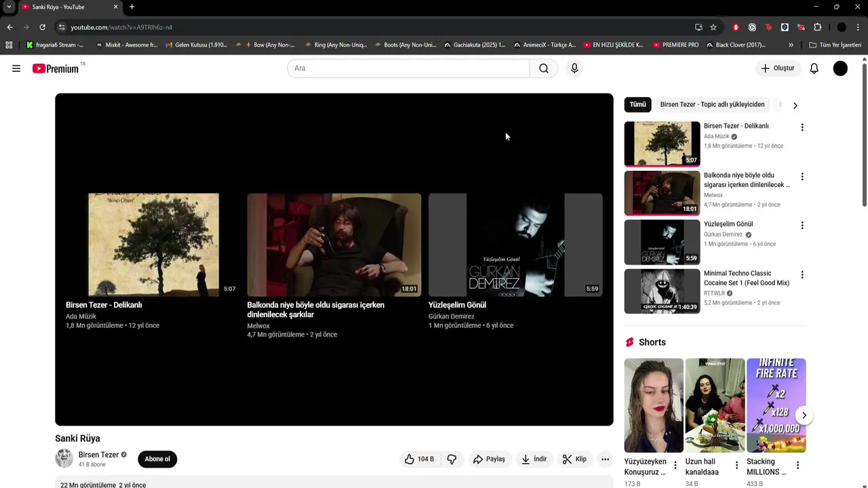Open Gelen Kutusu Gmail bookmark

coord(197,45)
